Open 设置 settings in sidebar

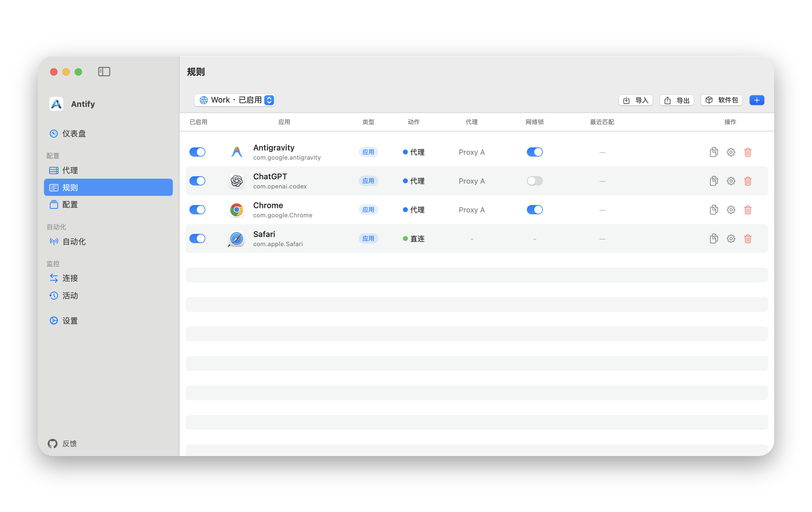(x=108, y=321)
